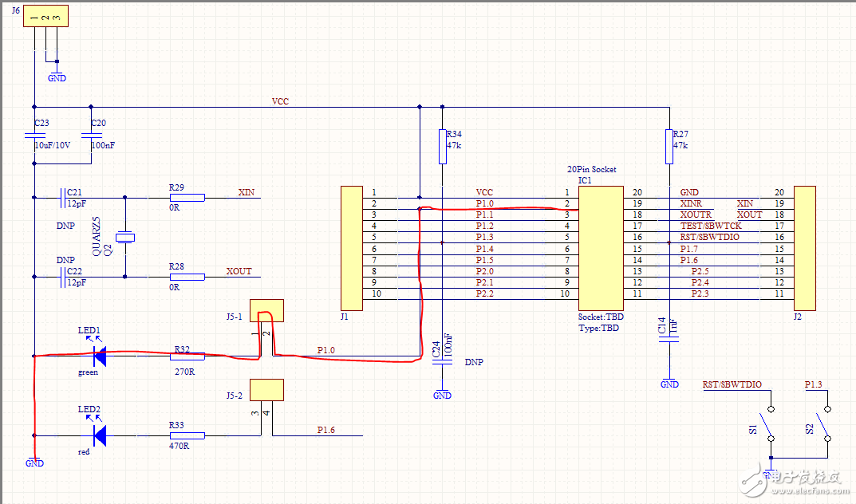Click the J1 connector body
The height and width of the screenshot is (504, 856).
click(351, 247)
